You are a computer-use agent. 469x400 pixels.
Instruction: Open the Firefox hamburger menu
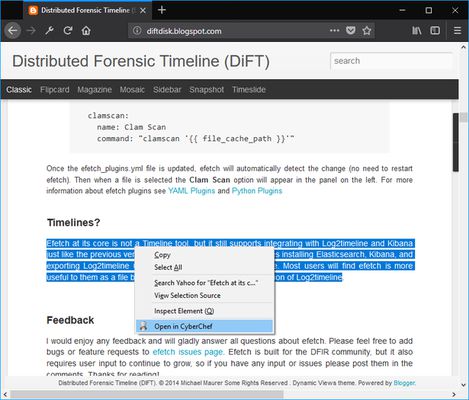point(457,31)
